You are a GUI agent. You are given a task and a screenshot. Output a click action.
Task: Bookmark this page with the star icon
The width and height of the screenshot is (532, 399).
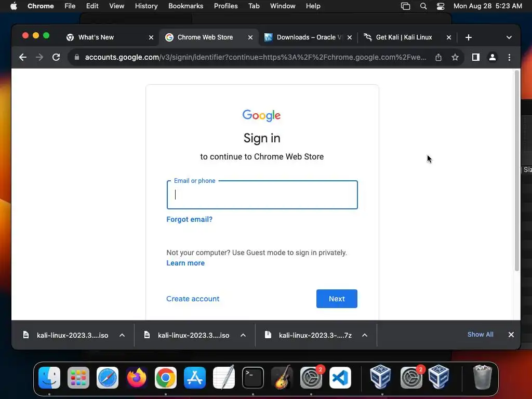point(455,57)
